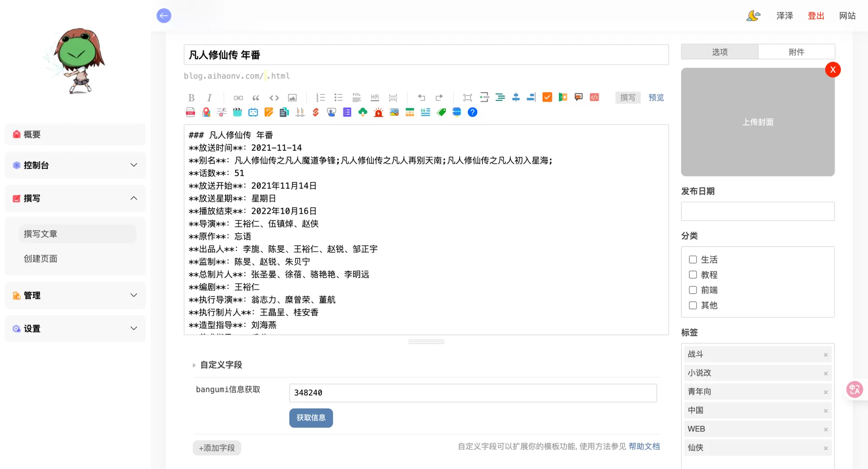The width and height of the screenshot is (868, 469).
Task: Insert a horizontal rule (HR)
Action: tap(374, 98)
